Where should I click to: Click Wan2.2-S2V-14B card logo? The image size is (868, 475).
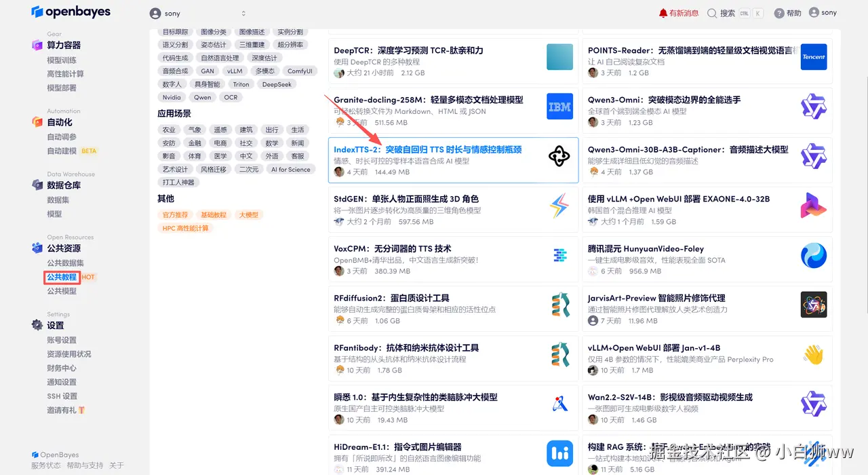(x=814, y=404)
